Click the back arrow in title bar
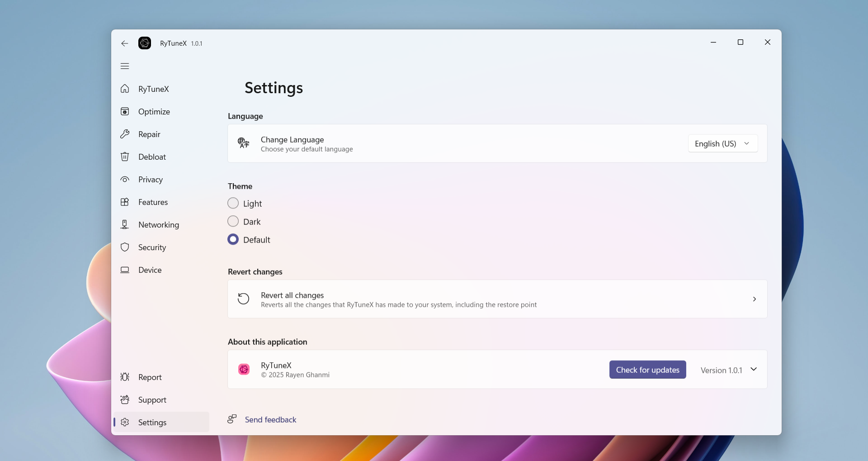Viewport: 868px width, 461px height. [x=125, y=43]
